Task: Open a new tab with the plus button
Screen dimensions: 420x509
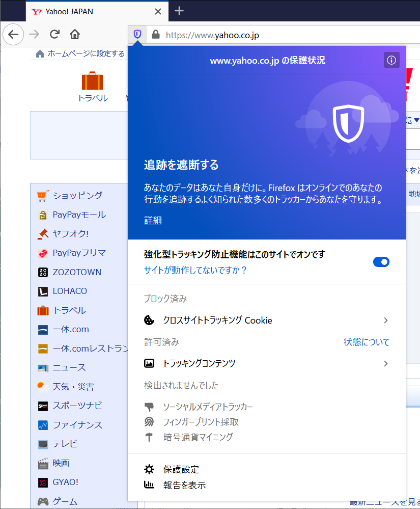Action: click(x=179, y=11)
